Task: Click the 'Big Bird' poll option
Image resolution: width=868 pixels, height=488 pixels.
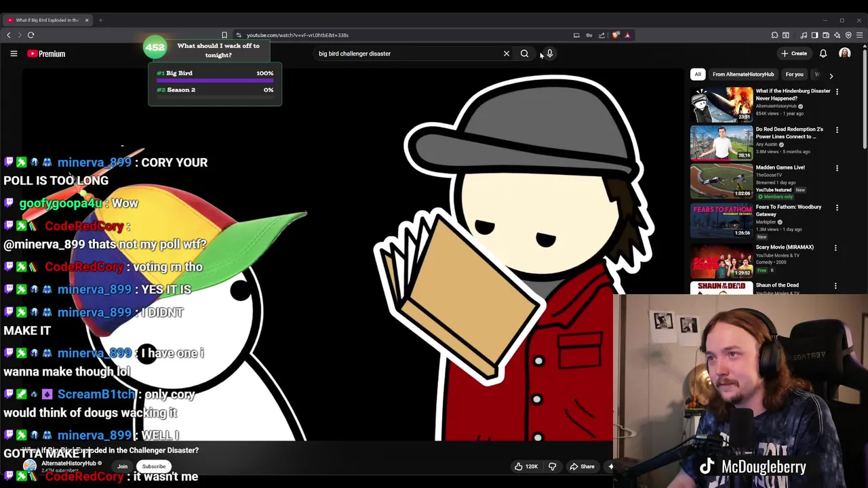Action: [215, 76]
